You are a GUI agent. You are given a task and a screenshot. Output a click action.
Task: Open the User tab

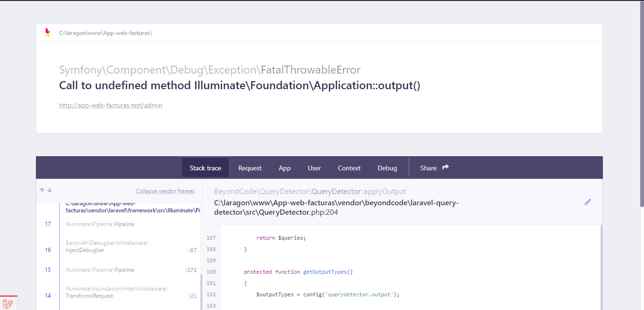point(314,168)
